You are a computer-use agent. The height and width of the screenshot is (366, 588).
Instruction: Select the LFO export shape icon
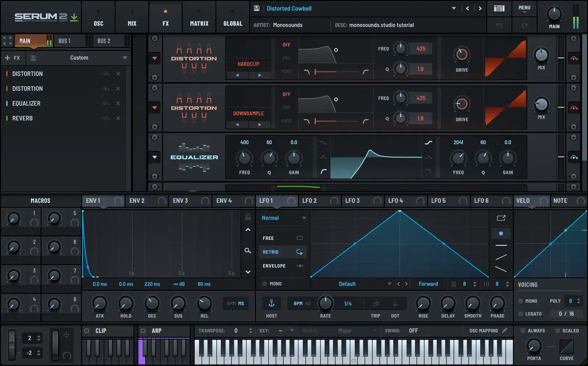[x=501, y=218]
